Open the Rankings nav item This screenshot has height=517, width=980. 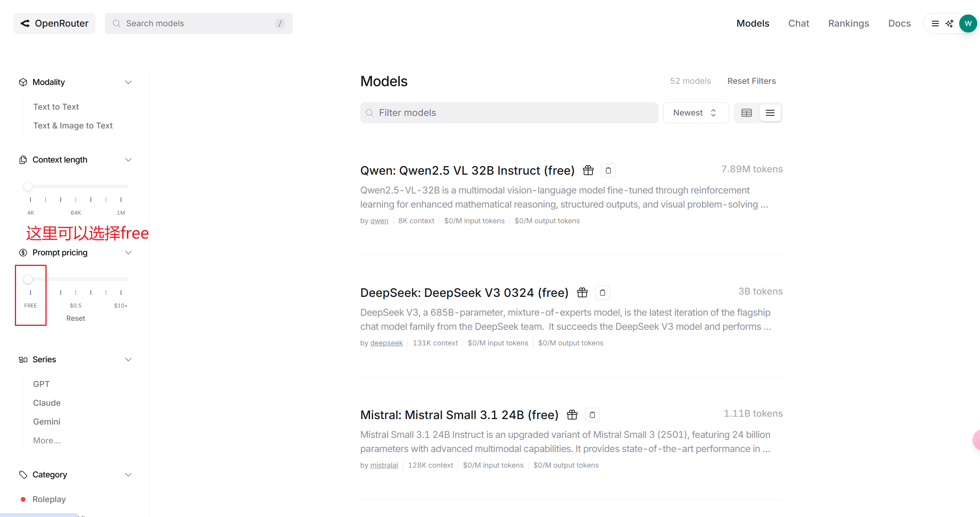[848, 23]
